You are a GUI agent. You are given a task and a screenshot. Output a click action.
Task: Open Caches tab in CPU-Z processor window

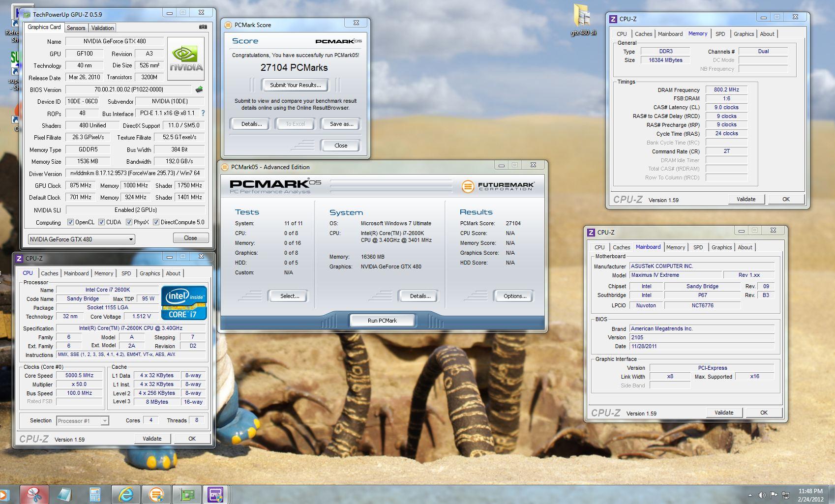pos(50,273)
